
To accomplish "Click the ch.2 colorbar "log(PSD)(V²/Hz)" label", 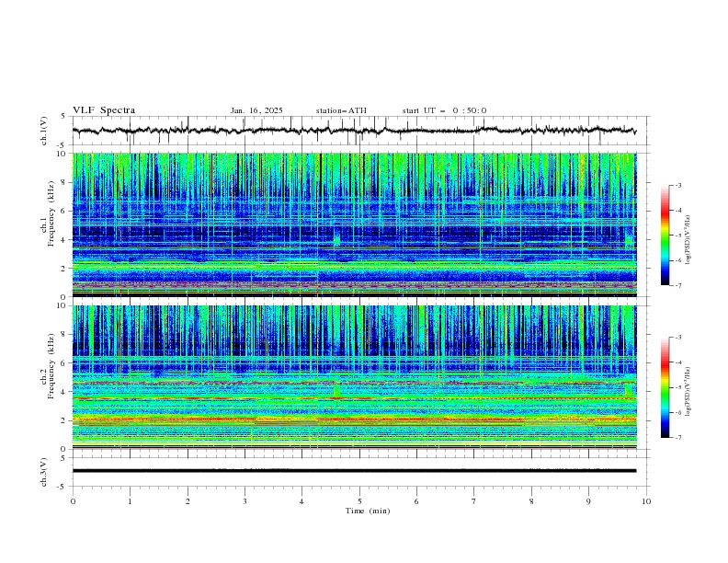I will pos(688,391).
